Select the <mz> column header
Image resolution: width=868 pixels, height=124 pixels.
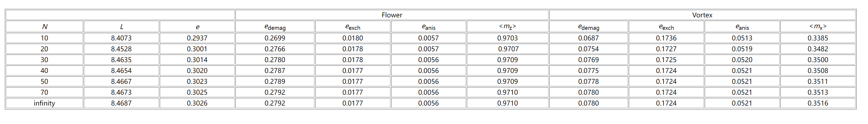[x=508, y=27]
